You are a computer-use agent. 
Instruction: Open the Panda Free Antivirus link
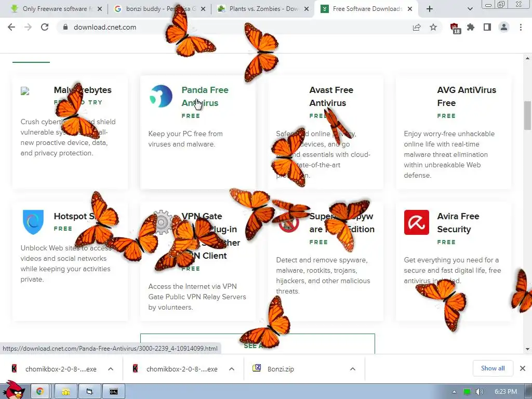pyautogui.click(x=205, y=96)
